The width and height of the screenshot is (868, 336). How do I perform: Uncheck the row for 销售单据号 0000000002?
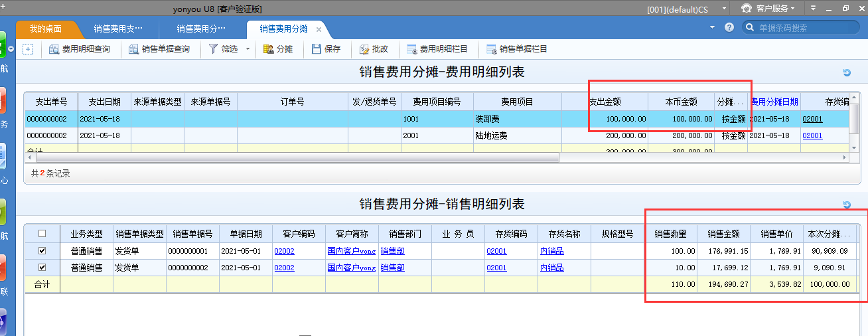click(x=42, y=268)
